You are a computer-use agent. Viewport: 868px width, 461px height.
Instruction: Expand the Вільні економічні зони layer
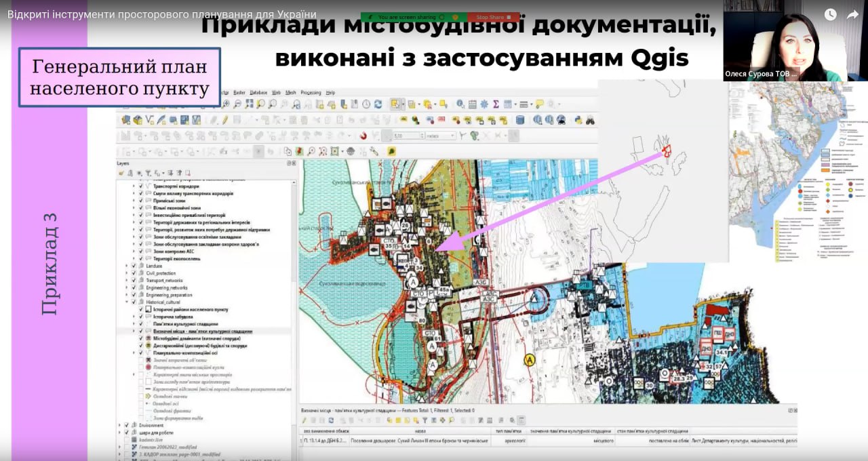[x=134, y=207]
